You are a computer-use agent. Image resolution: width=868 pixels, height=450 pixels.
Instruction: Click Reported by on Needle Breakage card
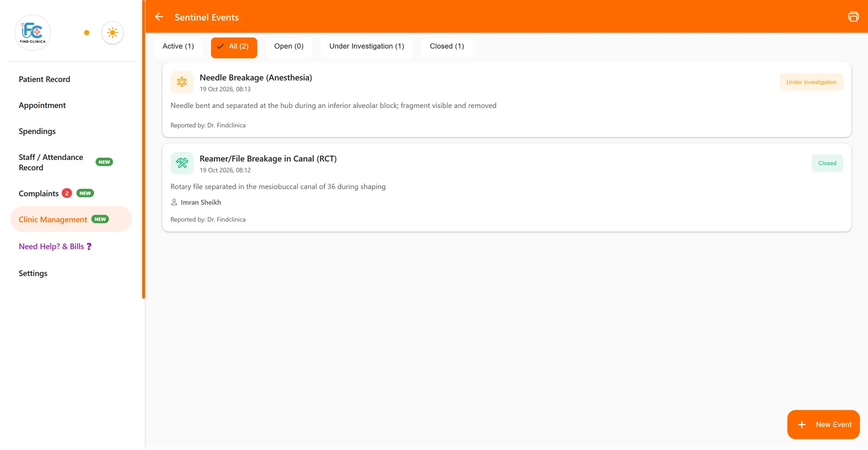click(x=208, y=125)
